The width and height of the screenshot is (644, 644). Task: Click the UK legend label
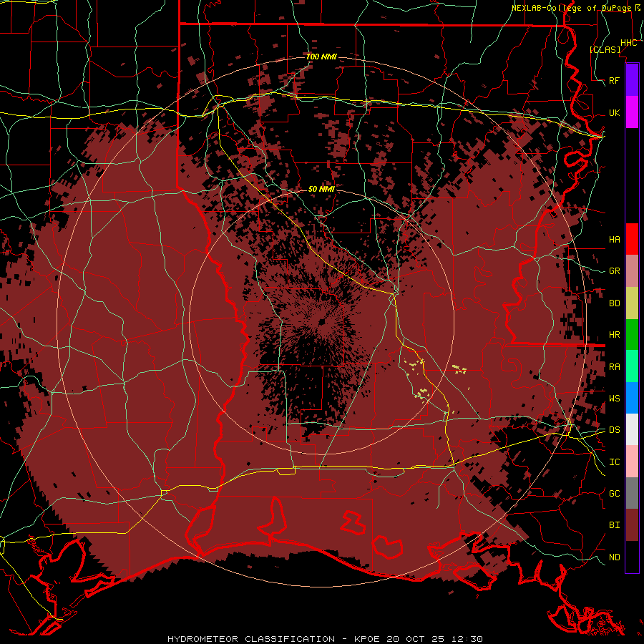click(614, 112)
